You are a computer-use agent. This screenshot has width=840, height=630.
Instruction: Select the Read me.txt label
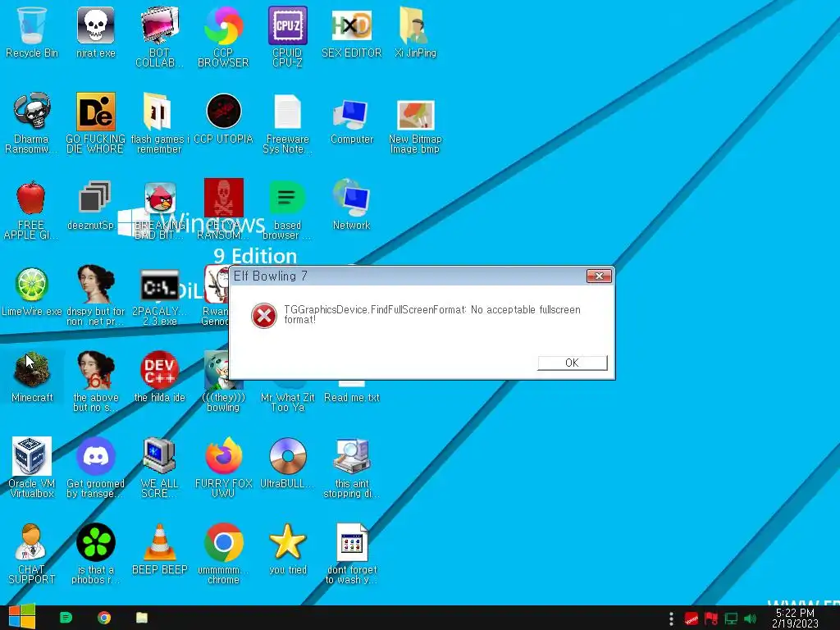tap(351, 398)
